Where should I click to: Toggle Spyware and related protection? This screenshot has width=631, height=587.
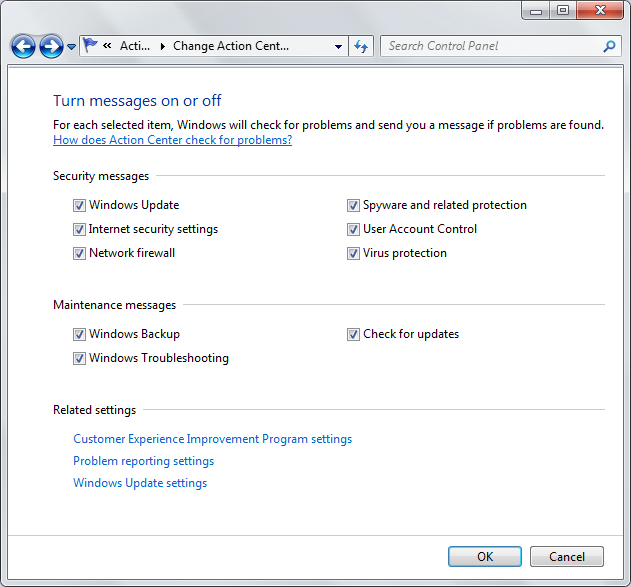[x=353, y=205]
